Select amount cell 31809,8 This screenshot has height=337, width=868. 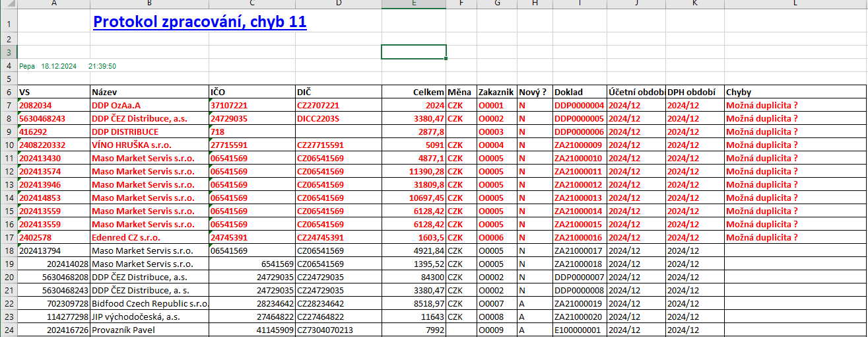pos(414,184)
